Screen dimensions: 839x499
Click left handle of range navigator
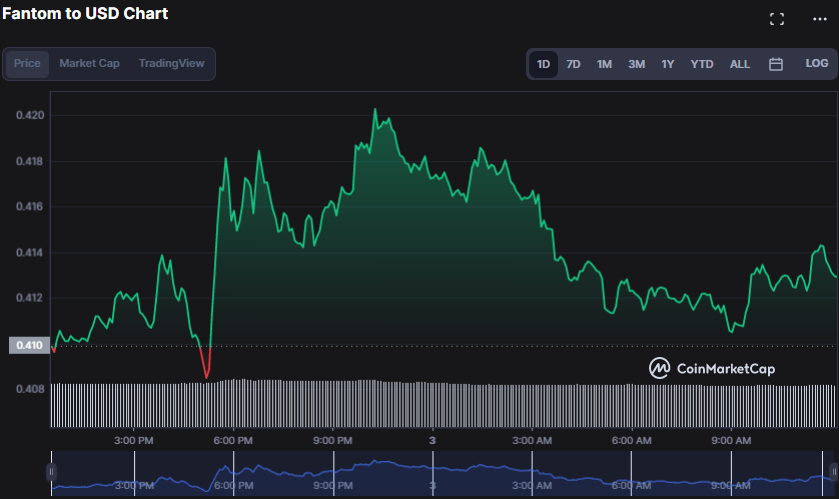click(x=52, y=472)
